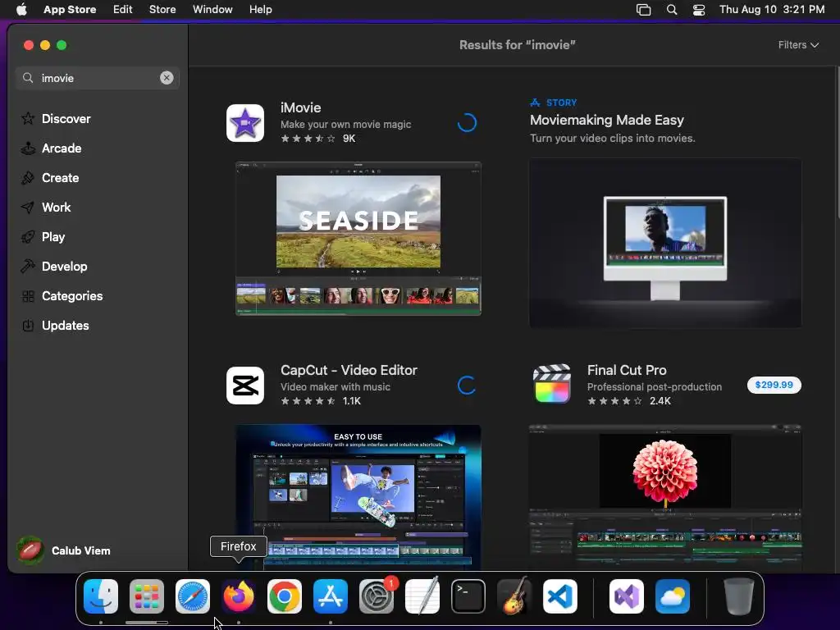Screen dimensions: 840x630
Task: Click the screen mirroring menu bar icon
Action: [x=643, y=9]
